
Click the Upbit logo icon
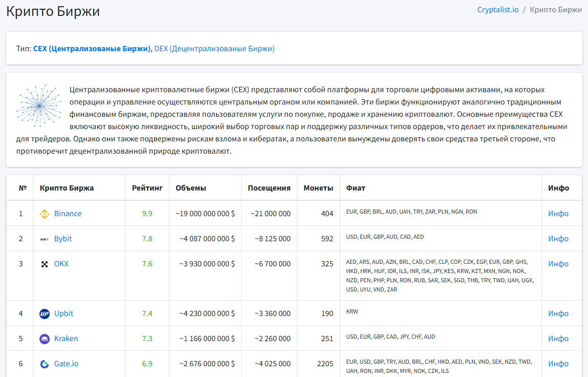45,313
